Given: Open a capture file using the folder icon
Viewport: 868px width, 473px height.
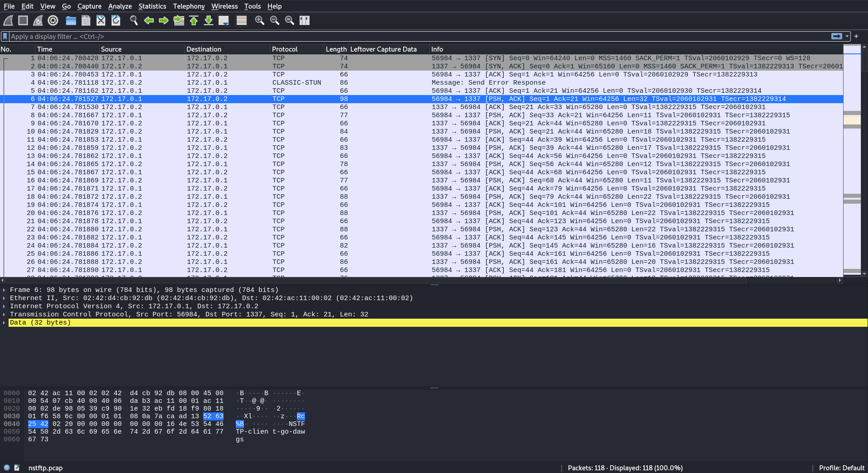Looking at the screenshot, I should (71, 20).
